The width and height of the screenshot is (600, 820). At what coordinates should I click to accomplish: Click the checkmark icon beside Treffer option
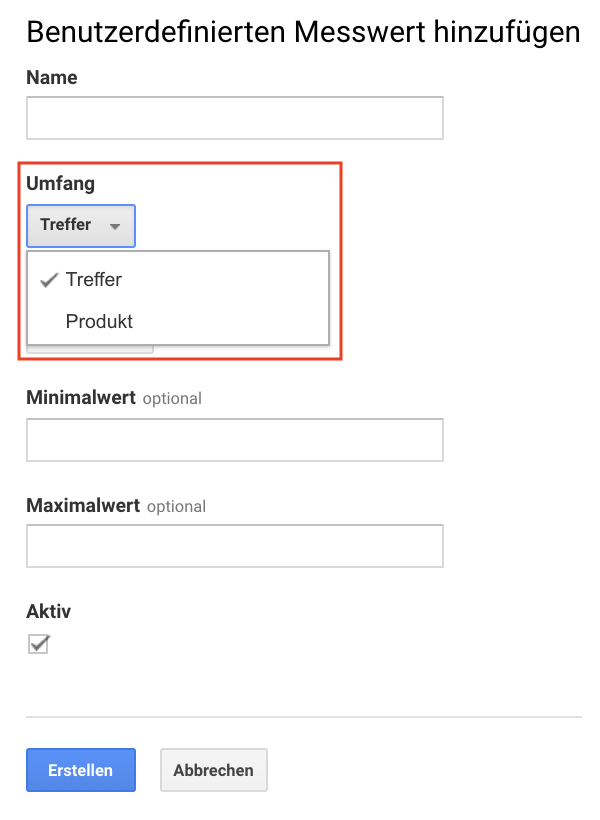49,280
